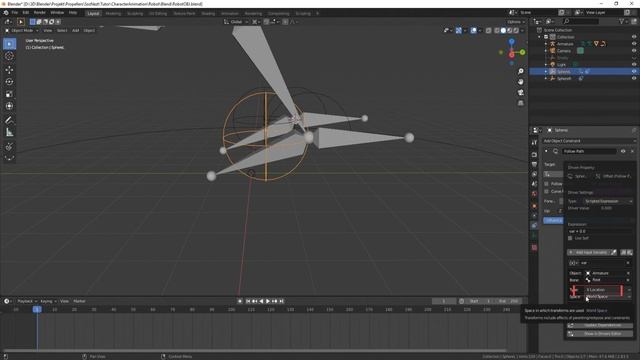Open the Render properties tab icon
This screenshot has width=640, height=360.
click(534, 155)
